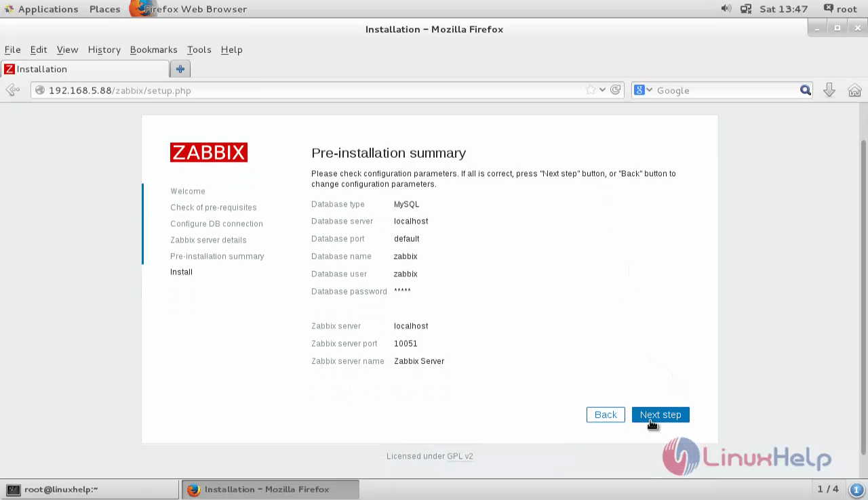Select Pre-installation summary step in sidebar
Screen dimensions: 868x500
pyautogui.click(x=217, y=256)
